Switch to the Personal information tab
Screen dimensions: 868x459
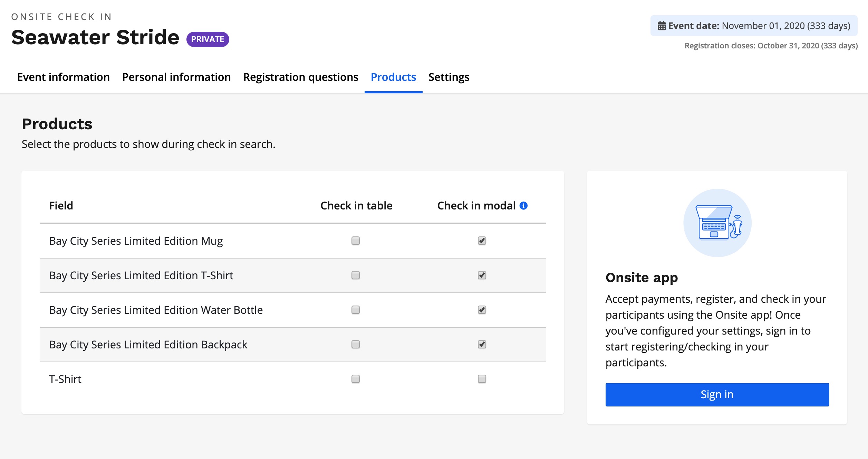point(176,77)
